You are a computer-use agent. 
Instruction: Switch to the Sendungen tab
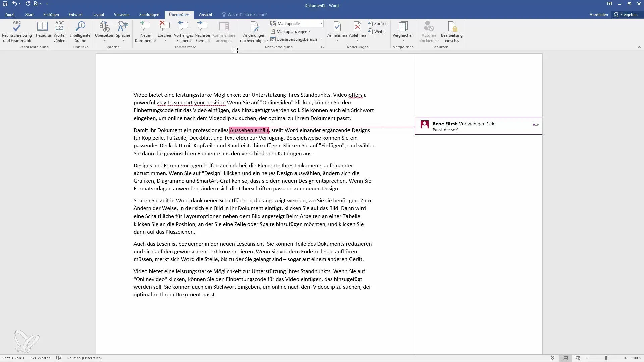pyautogui.click(x=149, y=15)
